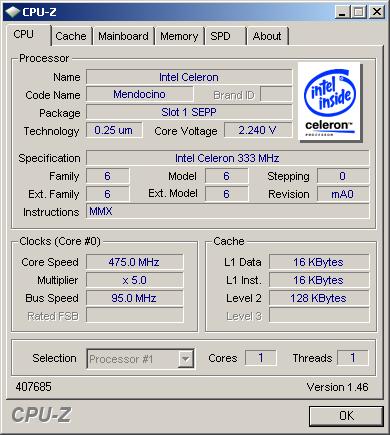Viewport: 390px width, 435px height.
Task: Close the CPU-Z window
Action: 377,12
